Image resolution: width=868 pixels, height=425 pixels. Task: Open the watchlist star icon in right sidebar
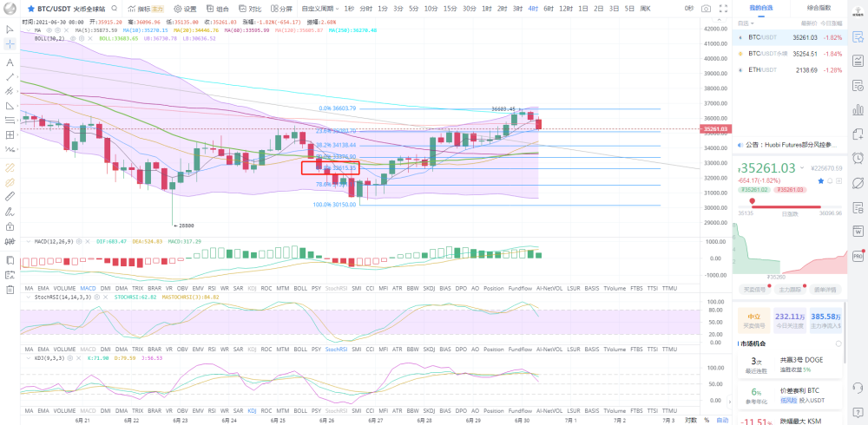point(858,37)
